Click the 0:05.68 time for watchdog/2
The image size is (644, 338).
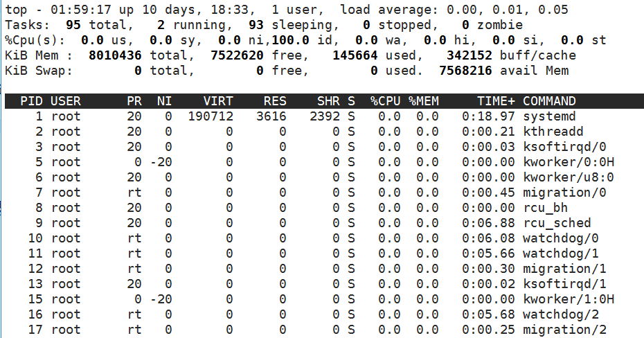[x=488, y=314]
